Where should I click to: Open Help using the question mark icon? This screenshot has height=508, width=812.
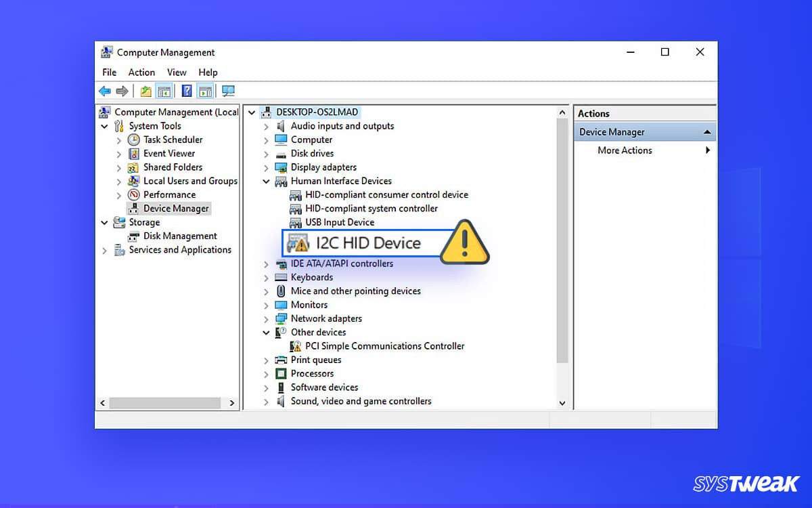coord(187,91)
